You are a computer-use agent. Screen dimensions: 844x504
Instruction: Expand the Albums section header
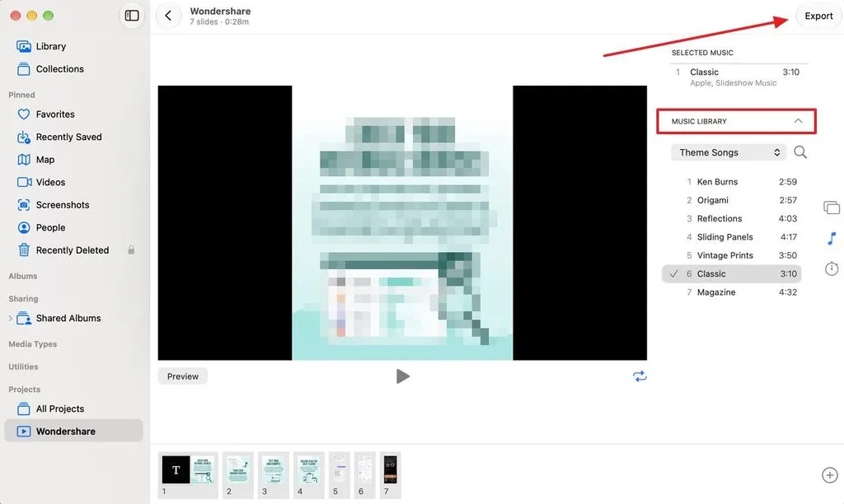pyautogui.click(x=22, y=276)
